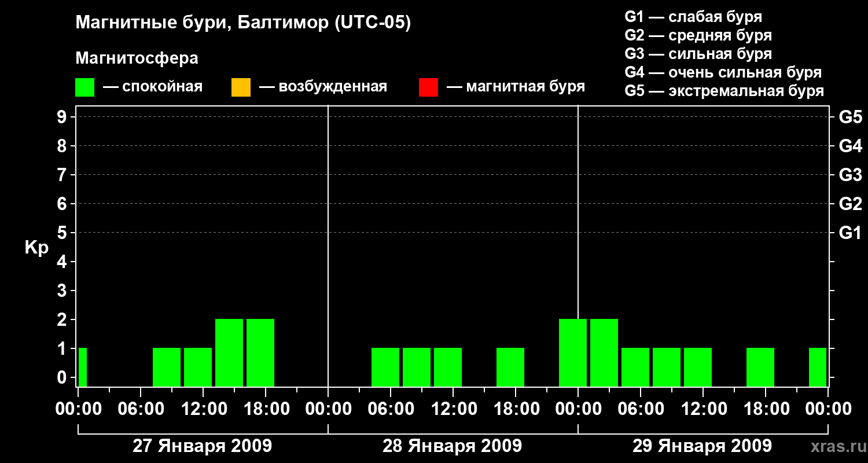This screenshot has height=463, width=868.
Task: Click the isolated 18:00 bar on 29 January
Action: pos(760,367)
